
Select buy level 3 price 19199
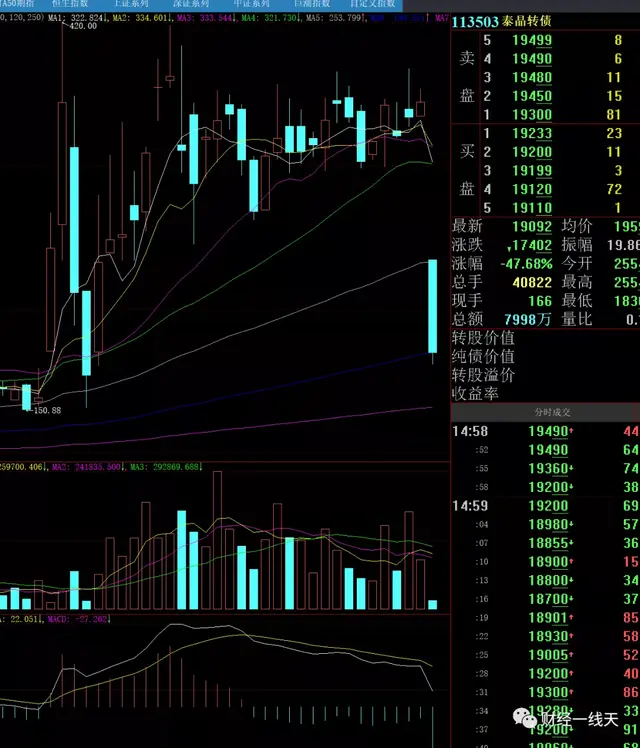[532, 171]
